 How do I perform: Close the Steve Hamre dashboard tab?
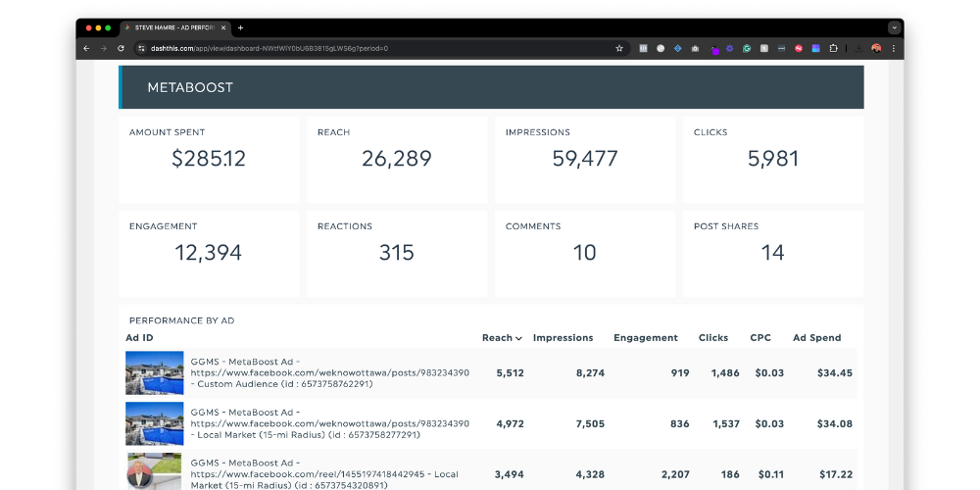[x=223, y=27]
